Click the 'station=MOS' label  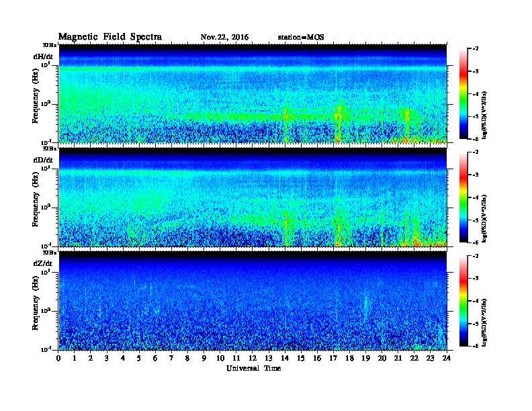pyautogui.click(x=301, y=38)
